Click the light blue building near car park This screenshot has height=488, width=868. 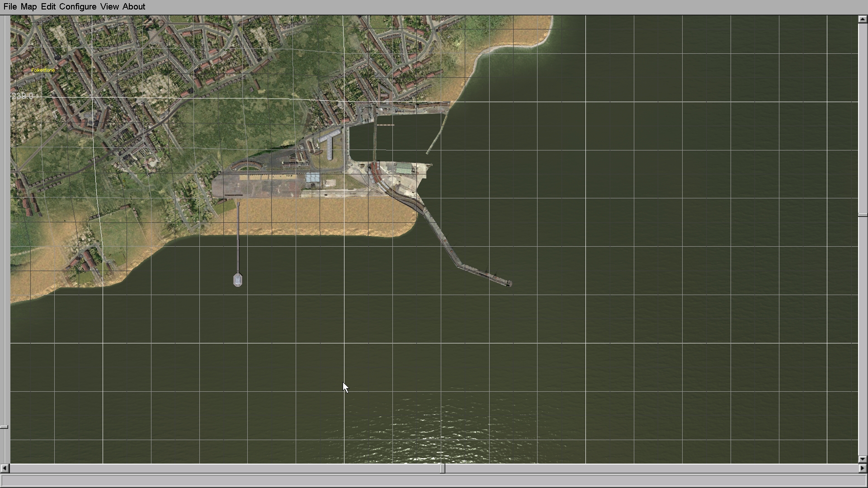[x=312, y=178]
